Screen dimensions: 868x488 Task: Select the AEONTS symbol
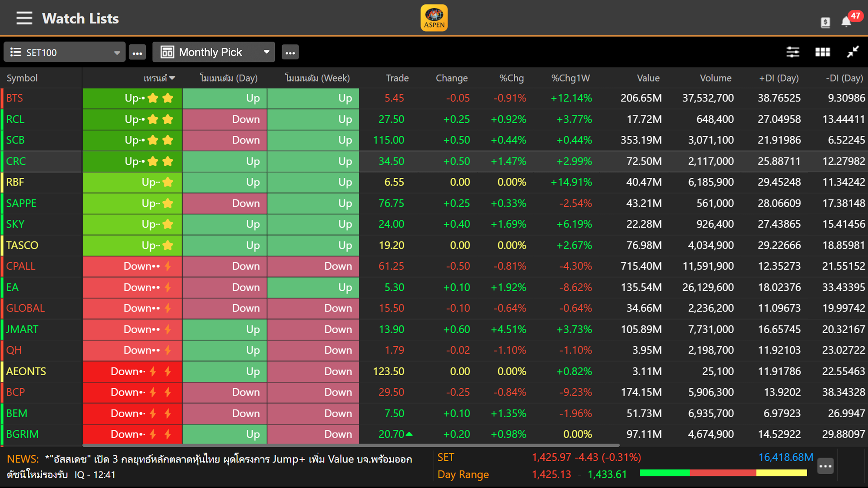tap(26, 371)
